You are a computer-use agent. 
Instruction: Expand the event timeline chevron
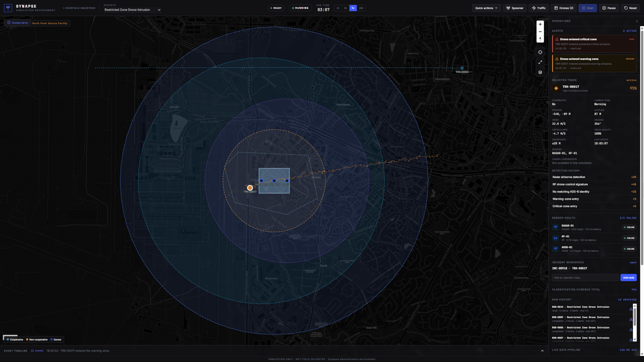click(x=542, y=351)
